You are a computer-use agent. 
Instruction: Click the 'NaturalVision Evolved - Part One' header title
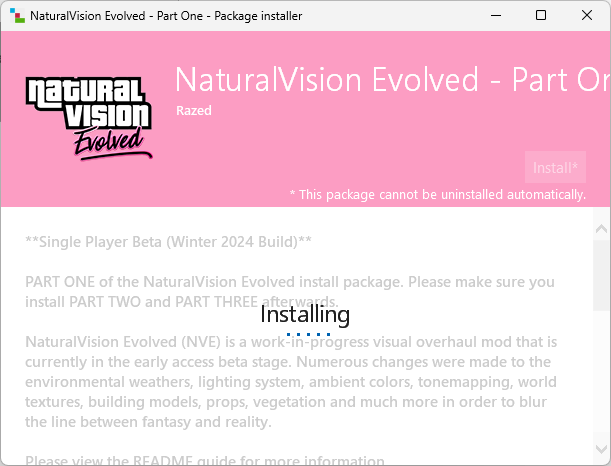tap(392, 80)
